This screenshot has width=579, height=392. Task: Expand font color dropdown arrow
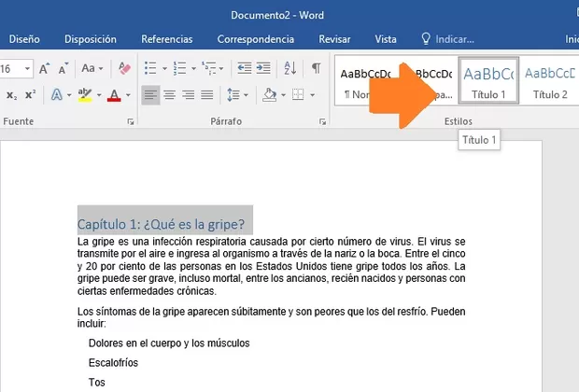[x=128, y=95]
